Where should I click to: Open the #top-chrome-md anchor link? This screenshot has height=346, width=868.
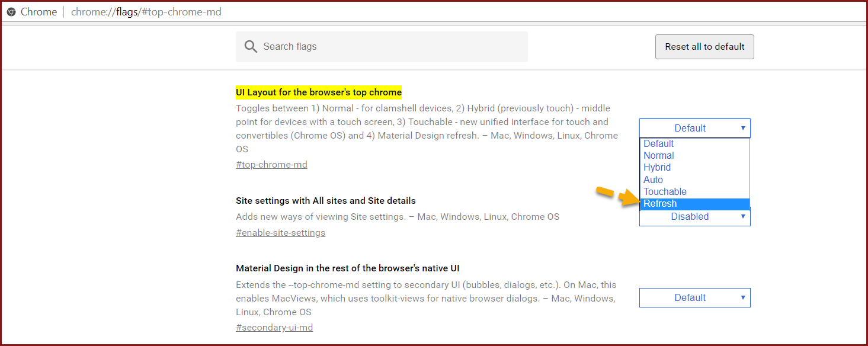click(x=271, y=165)
